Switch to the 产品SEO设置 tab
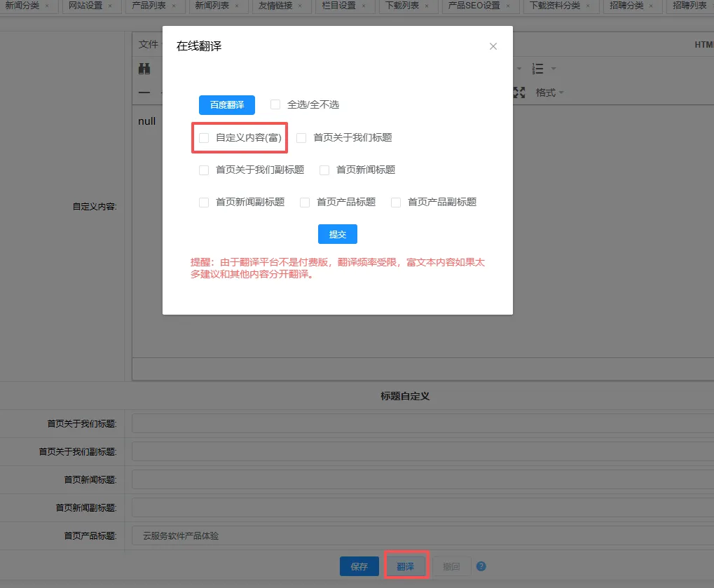 click(x=474, y=6)
